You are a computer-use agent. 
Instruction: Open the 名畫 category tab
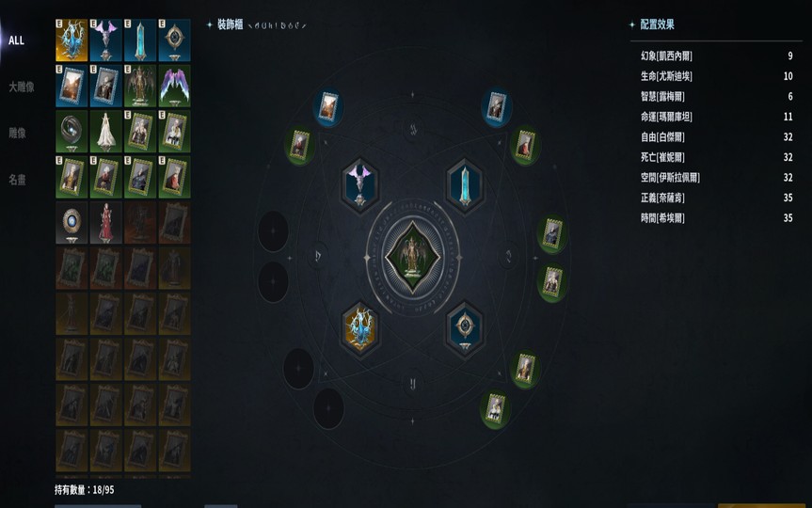click(17, 180)
